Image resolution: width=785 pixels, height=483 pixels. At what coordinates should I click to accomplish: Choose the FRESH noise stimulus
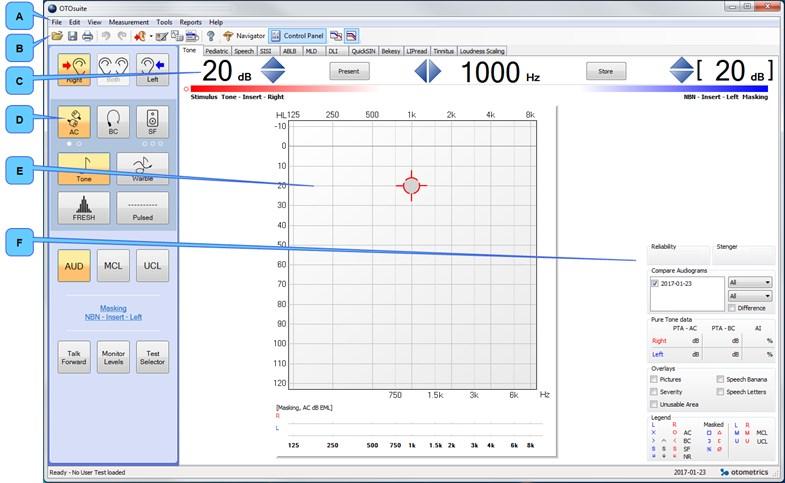click(x=84, y=208)
